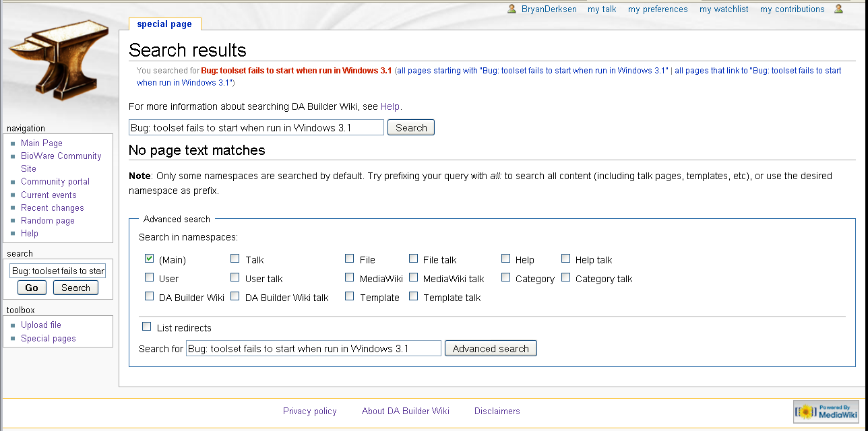Open the Privacy policy footer link
This screenshot has width=868, height=431.
309,411
